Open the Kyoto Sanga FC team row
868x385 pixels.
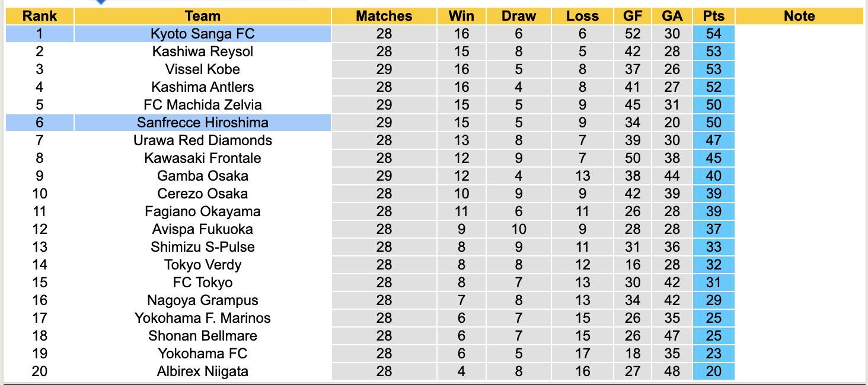pyautogui.click(x=202, y=34)
